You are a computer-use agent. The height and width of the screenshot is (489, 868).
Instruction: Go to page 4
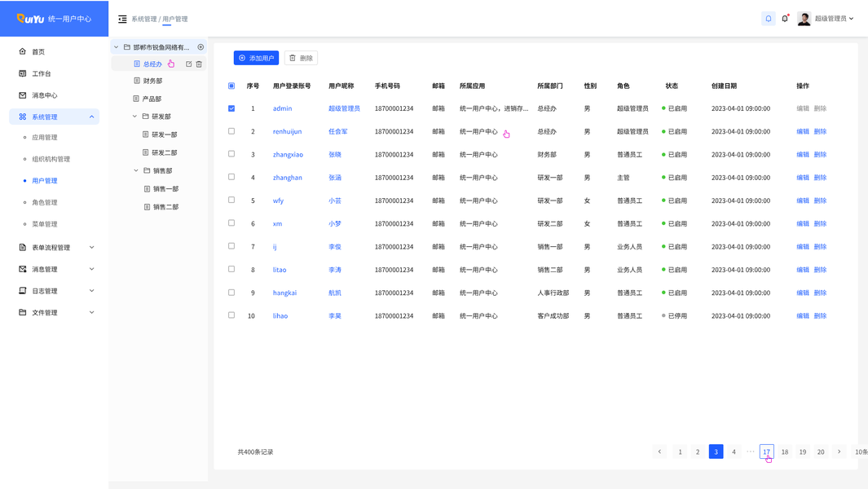734,452
